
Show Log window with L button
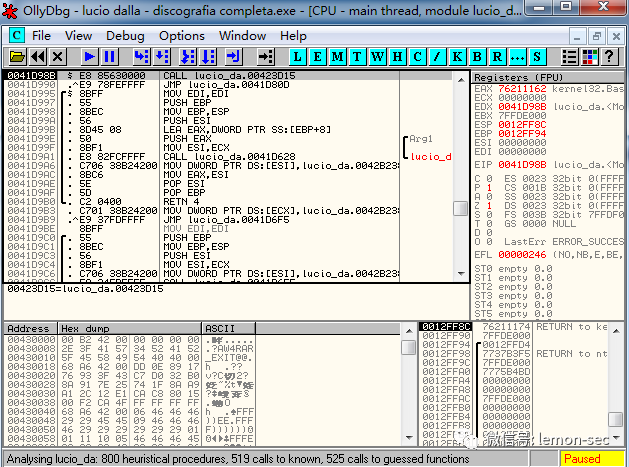(x=297, y=57)
